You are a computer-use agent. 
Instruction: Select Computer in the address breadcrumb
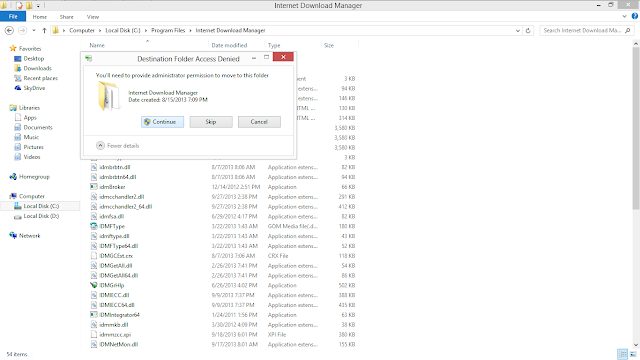pos(82,30)
